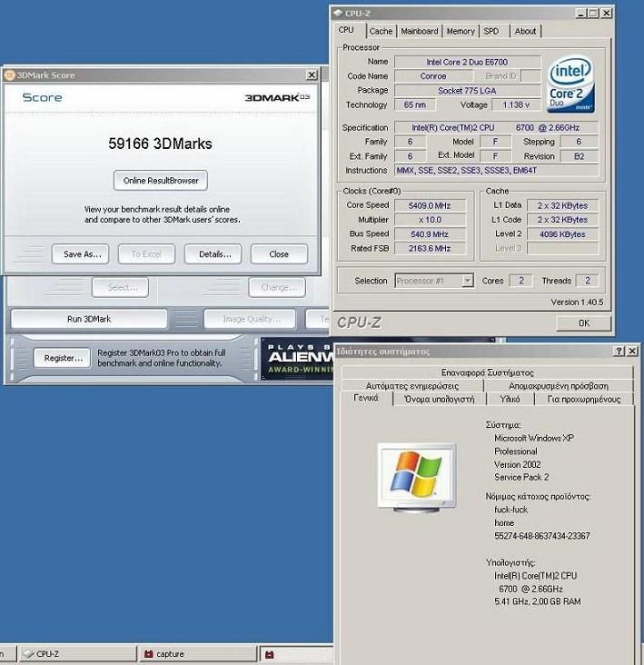Click the Version 1.40.5 label in CPU-Z

577,302
